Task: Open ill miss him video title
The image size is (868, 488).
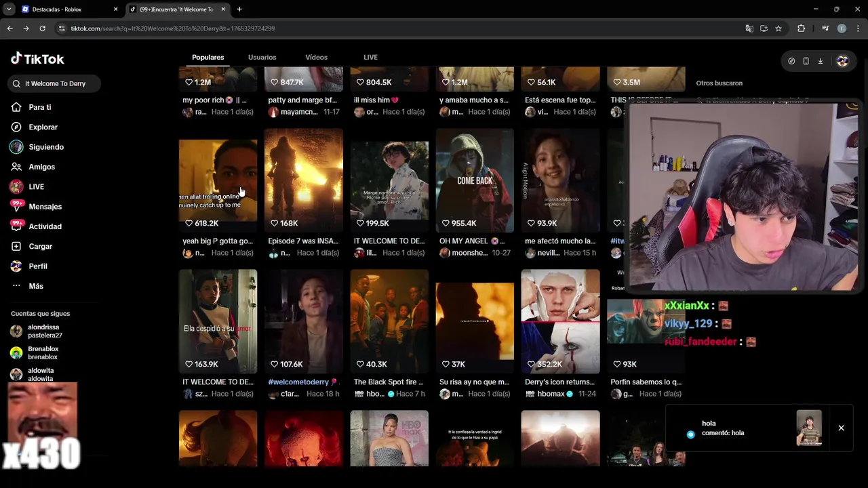Action: pos(376,100)
